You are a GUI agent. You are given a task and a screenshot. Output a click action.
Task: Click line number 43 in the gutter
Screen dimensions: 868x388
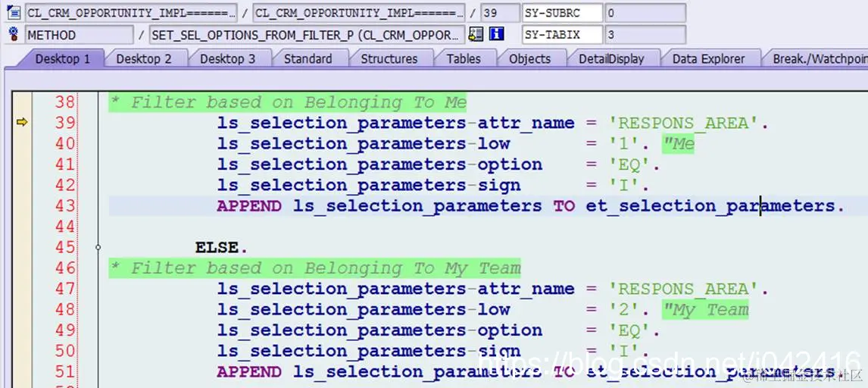pyautogui.click(x=65, y=206)
